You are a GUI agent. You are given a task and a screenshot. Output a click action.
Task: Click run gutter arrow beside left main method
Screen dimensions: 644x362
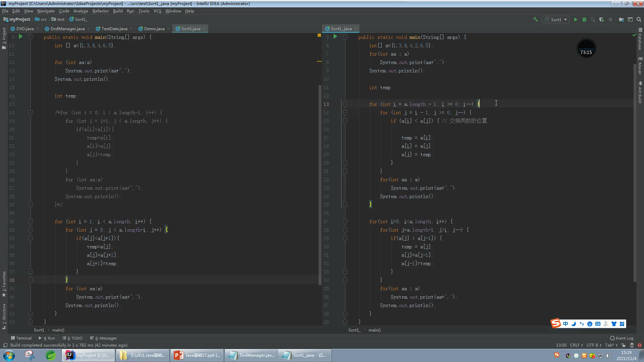click(x=20, y=37)
